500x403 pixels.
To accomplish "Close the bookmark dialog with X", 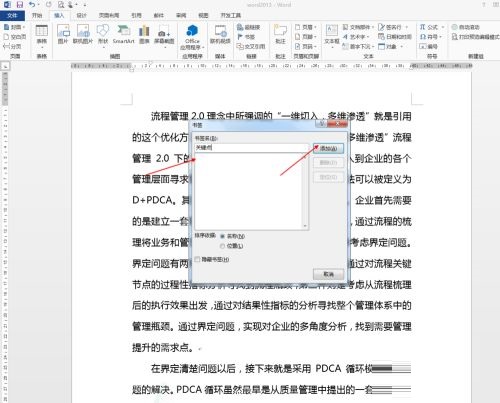I will (337, 124).
